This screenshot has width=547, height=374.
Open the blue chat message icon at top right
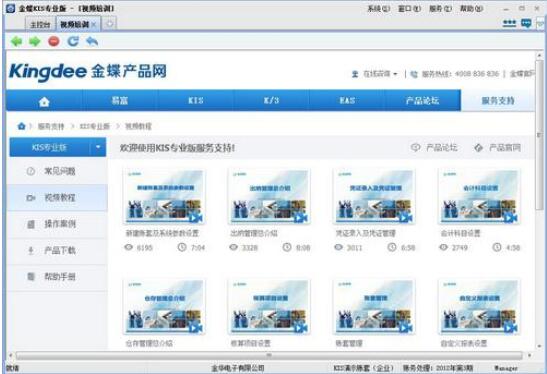click(526, 23)
